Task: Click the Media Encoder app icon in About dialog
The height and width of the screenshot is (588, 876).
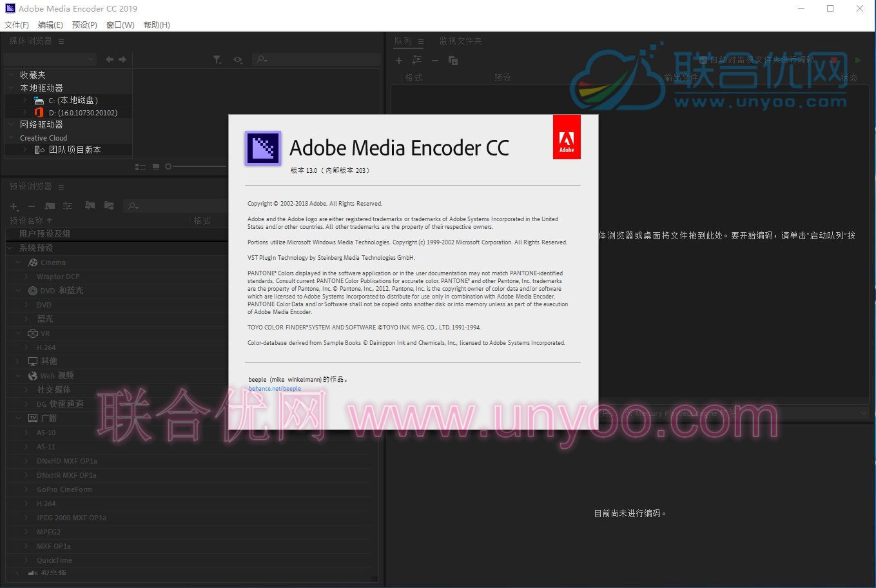Action: point(262,148)
